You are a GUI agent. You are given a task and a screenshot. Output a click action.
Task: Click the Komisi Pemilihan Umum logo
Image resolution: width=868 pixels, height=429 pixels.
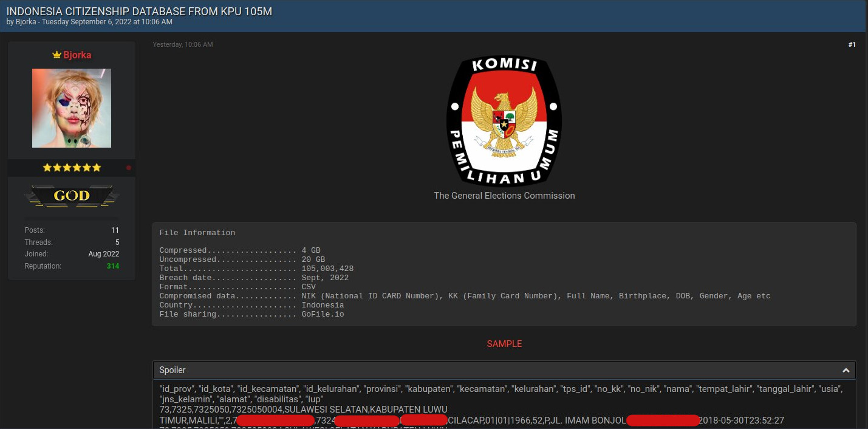(504, 120)
